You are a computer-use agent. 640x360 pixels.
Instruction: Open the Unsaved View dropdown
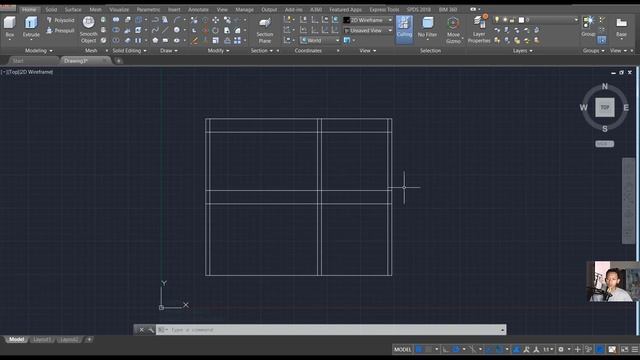[x=368, y=30]
